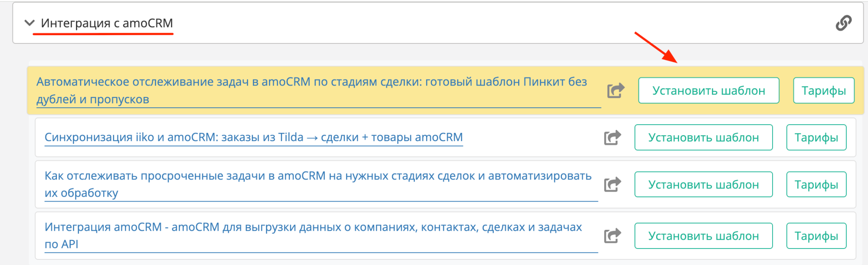
Task: Open link Как отслеживать просроченные задачи
Action: 318,176
